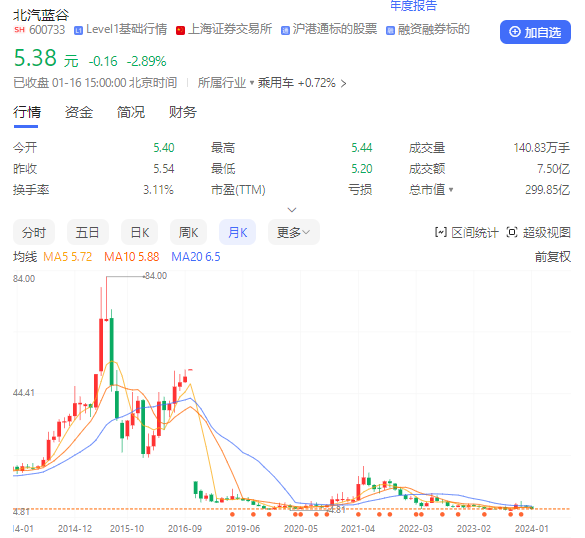Click the 加自选 plus circle icon
The width and height of the screenshot is (585, 538).
[514, 32]
